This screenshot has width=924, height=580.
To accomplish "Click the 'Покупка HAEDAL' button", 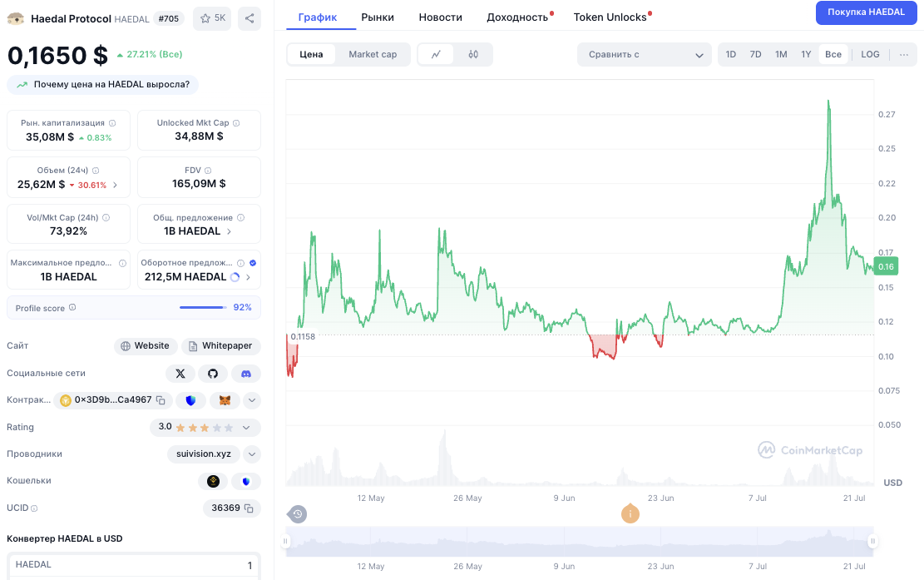I will 866,12.
